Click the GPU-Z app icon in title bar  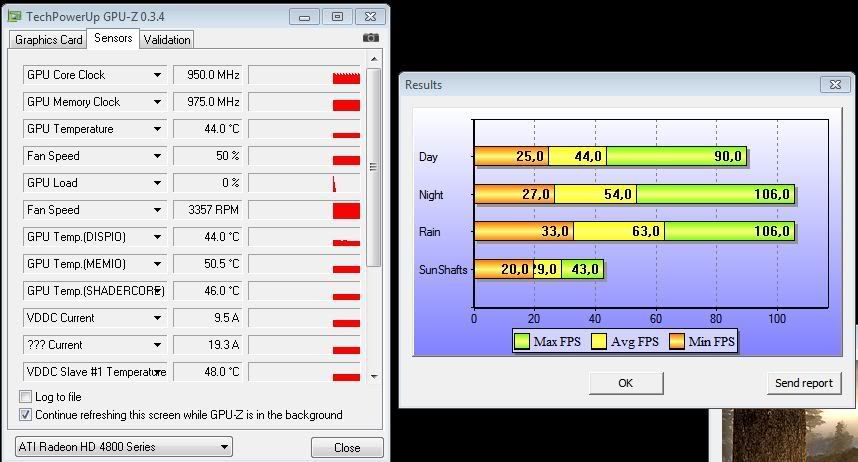pyautogui.click(x=13, y=16)
